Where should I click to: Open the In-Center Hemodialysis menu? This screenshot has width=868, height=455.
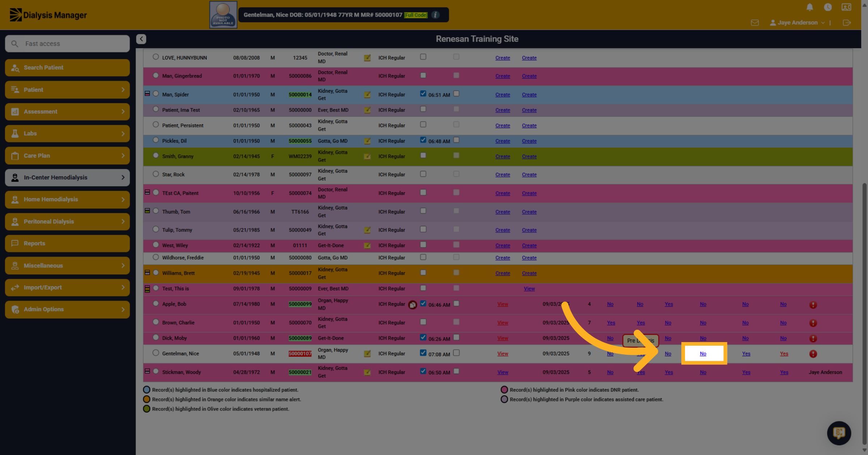[x=67, y=177]
